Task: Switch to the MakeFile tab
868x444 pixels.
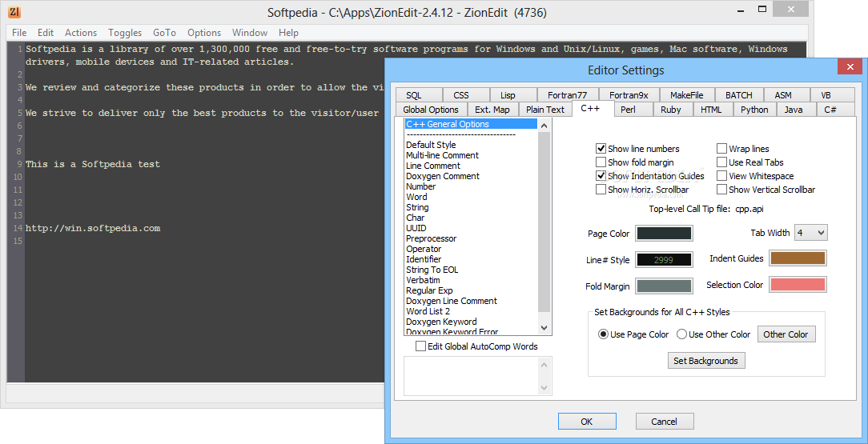Action: (686, 95)
